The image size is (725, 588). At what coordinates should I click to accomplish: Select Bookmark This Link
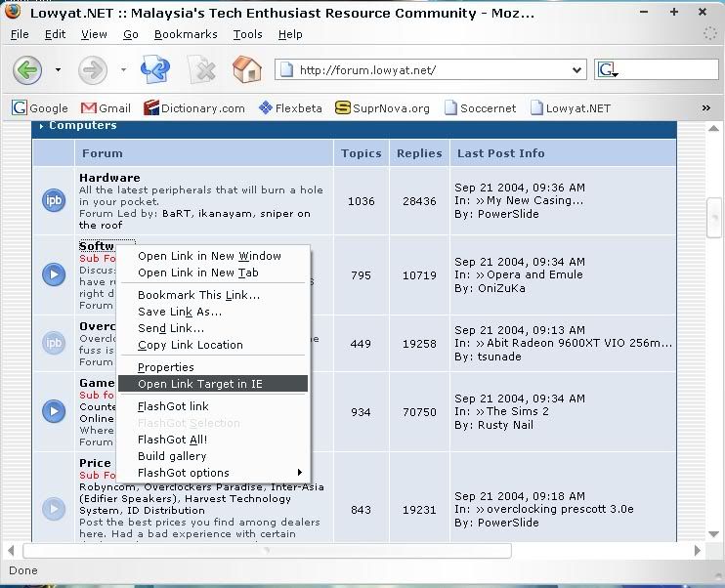[213, 294]
